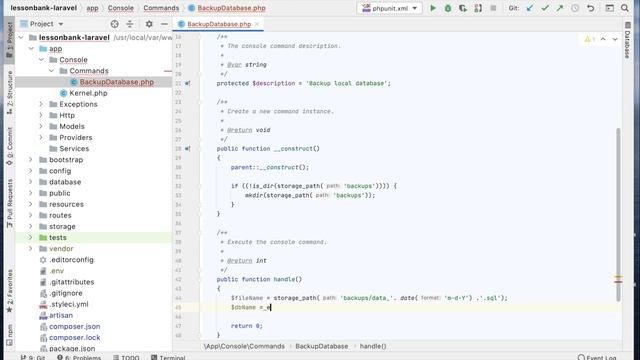This screenshot has width=640, height=360.
Task: Click the warning indicator in editor corner
Action: point(589,39)
